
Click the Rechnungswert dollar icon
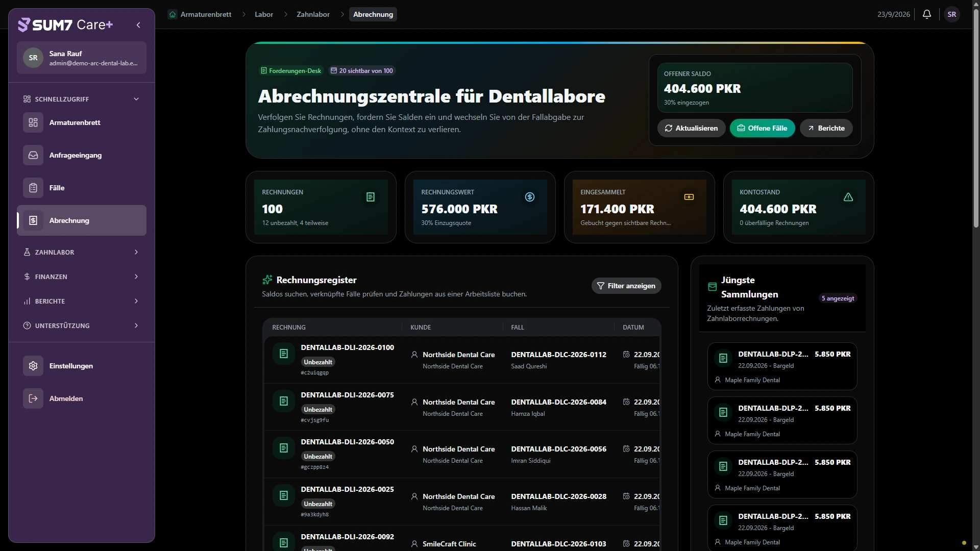530,197
